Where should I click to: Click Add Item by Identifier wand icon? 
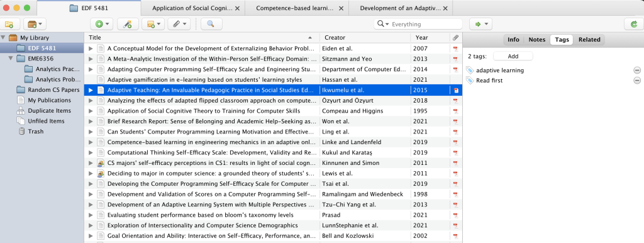[x=127, y=25]
